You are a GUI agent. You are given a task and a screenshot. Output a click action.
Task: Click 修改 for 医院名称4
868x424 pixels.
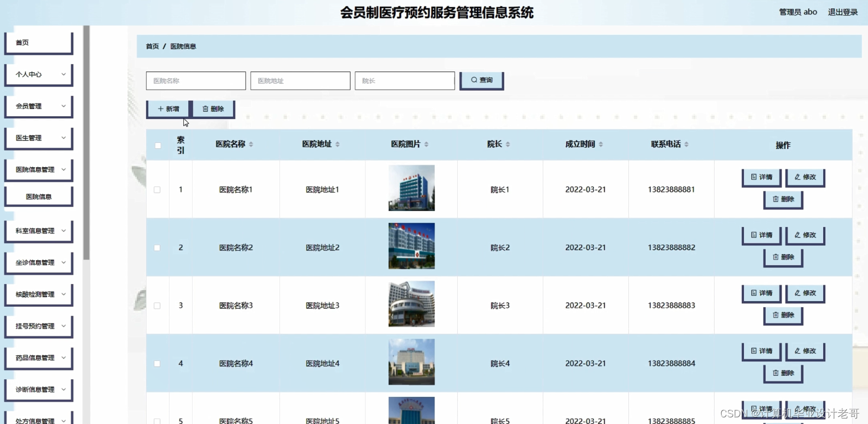point(805,351)
